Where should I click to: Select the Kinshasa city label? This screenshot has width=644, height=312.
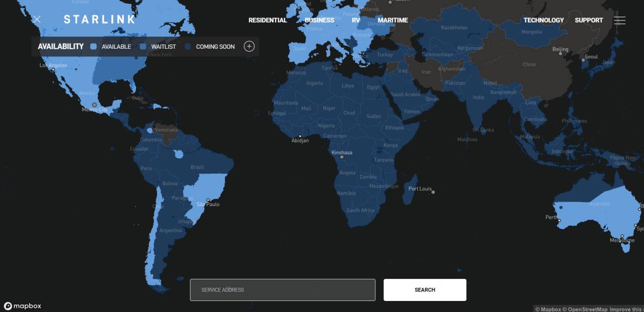click(x=342, y=152)
